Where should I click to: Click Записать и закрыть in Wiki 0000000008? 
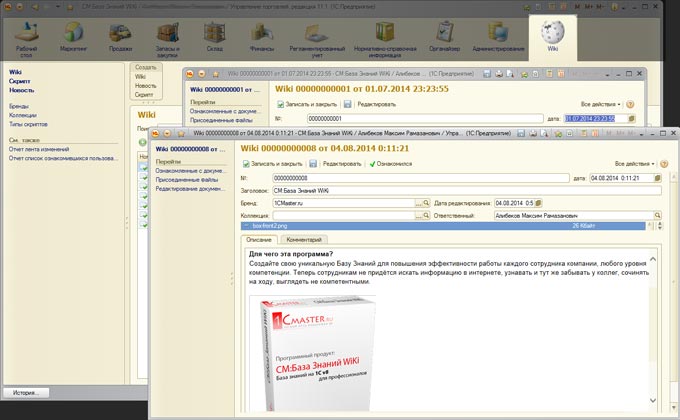272,164
